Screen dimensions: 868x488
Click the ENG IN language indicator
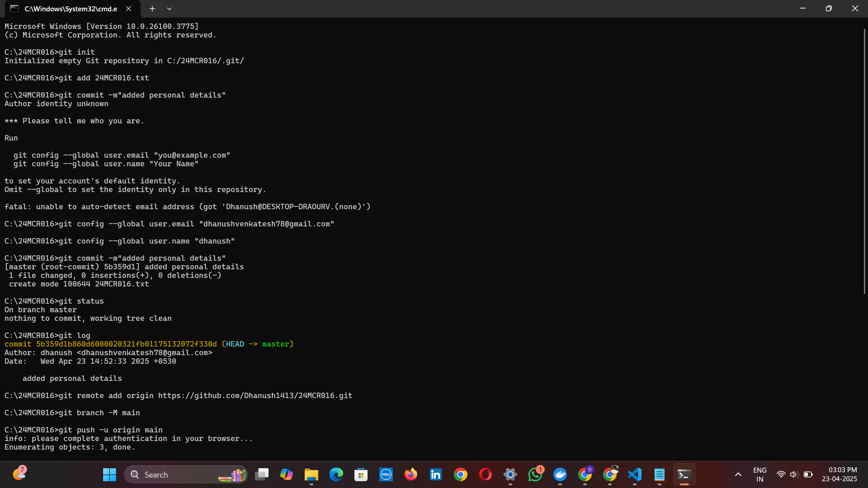coord(760,474)
